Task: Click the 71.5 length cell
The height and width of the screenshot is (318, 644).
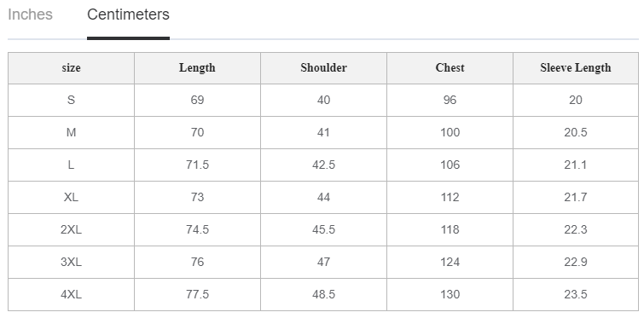Action: click(x=197, y=165)
